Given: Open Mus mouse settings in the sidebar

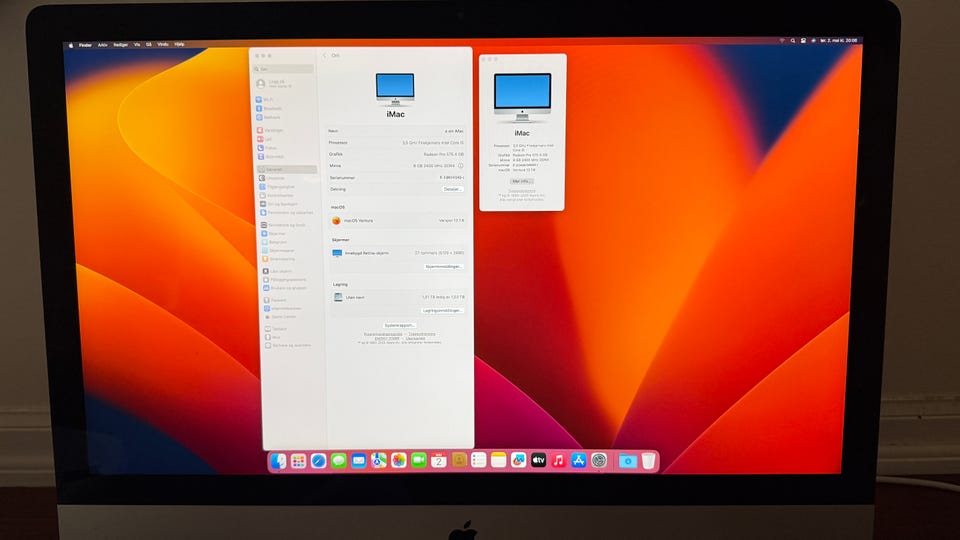Looking at the screenshot, I should (x=273, y=337).
